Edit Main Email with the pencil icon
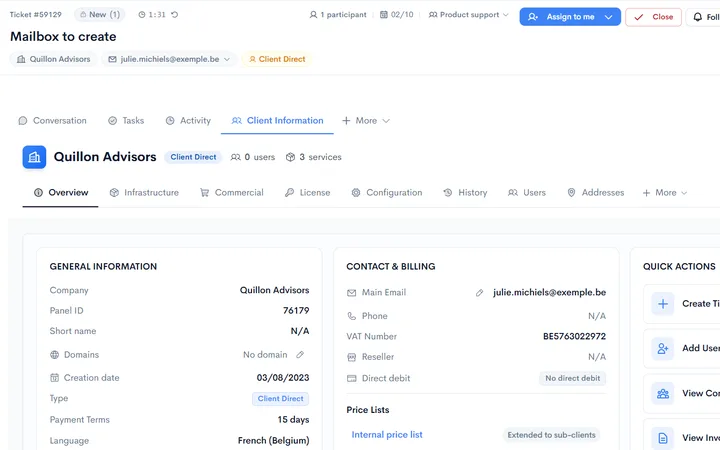Viewport: 720px width, 450px height. click(479, 292)
